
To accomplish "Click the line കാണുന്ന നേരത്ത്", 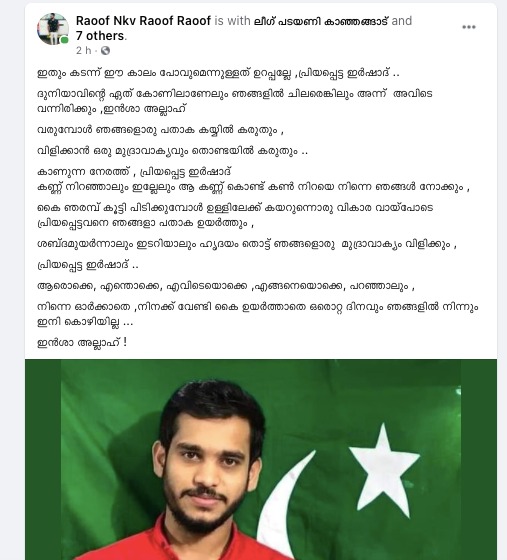I will tap(134, 172).
